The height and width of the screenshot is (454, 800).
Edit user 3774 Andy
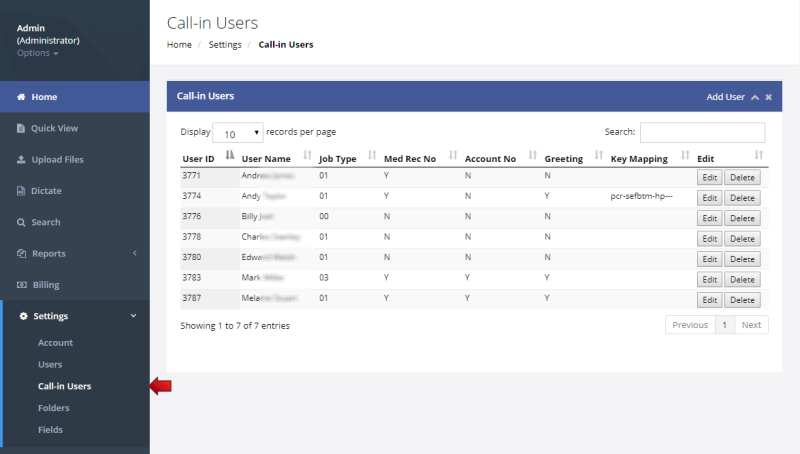(709, 197)
